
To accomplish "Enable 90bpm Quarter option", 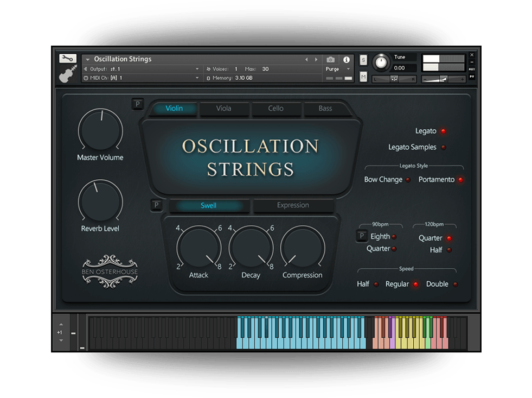I will pos(394,249).
